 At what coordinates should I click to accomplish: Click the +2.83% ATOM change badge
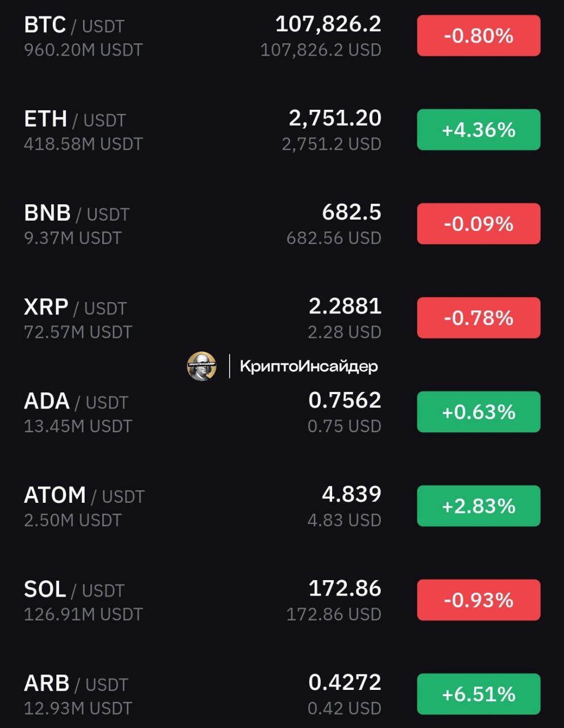point(479,506)
